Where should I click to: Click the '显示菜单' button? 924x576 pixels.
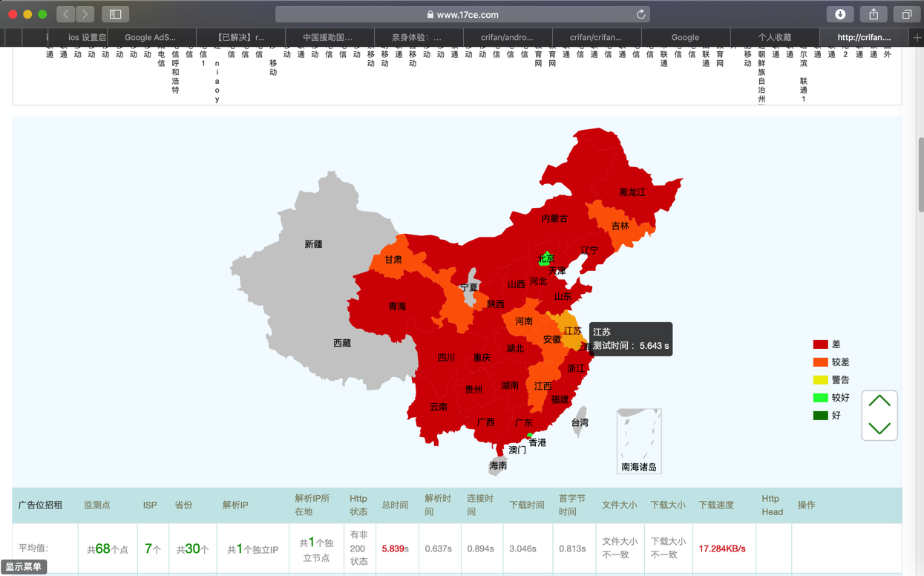coord(24,567)
